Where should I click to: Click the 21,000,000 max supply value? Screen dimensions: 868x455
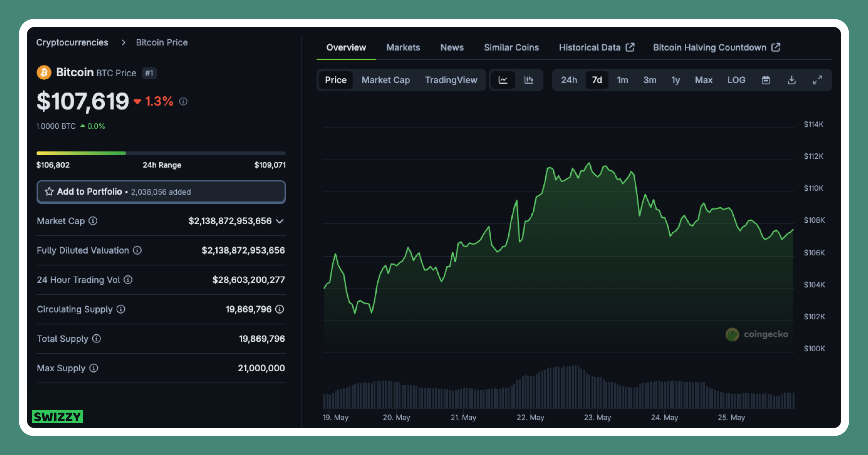(x=261, y=368)
